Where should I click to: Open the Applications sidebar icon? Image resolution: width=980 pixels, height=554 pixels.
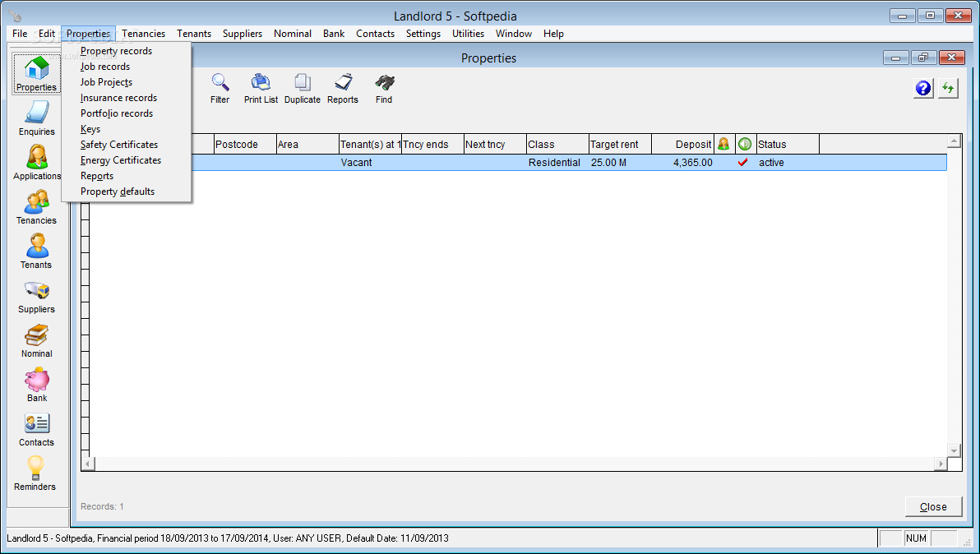pyautogui.click(x=36, y=163)
